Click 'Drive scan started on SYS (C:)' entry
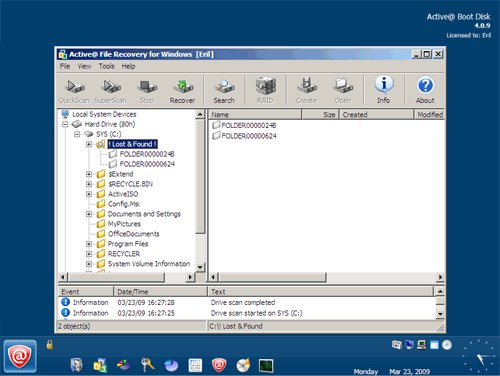The height and width of the screenshot is (376, 500). (257, 313)
